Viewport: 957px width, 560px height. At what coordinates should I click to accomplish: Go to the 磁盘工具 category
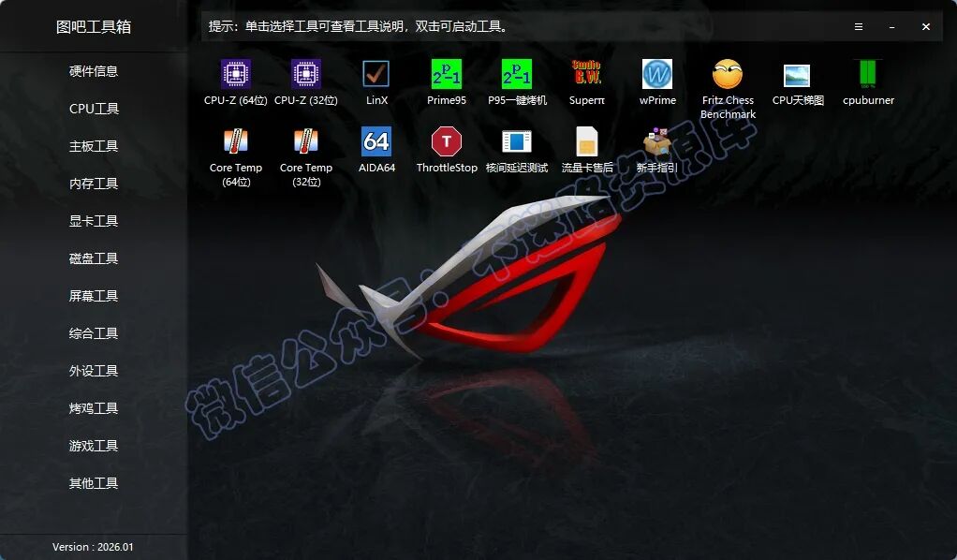click(x=94, y=258)
